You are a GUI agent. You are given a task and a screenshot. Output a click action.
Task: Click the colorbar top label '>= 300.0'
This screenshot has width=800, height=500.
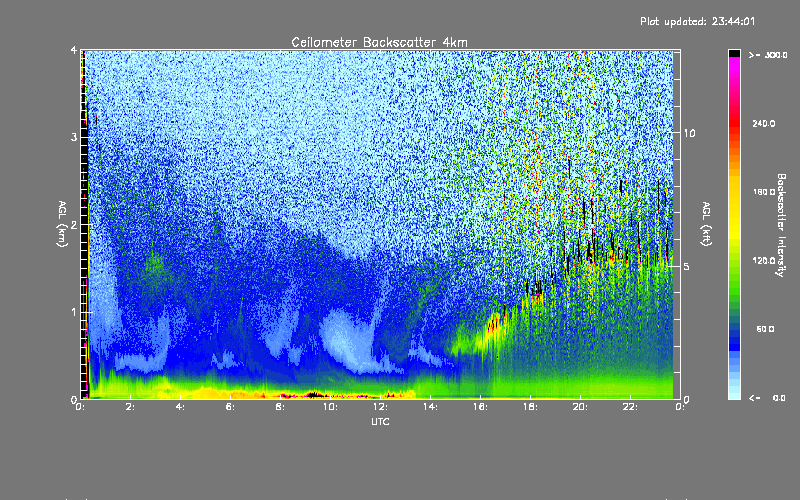click(x=768, y=55)
